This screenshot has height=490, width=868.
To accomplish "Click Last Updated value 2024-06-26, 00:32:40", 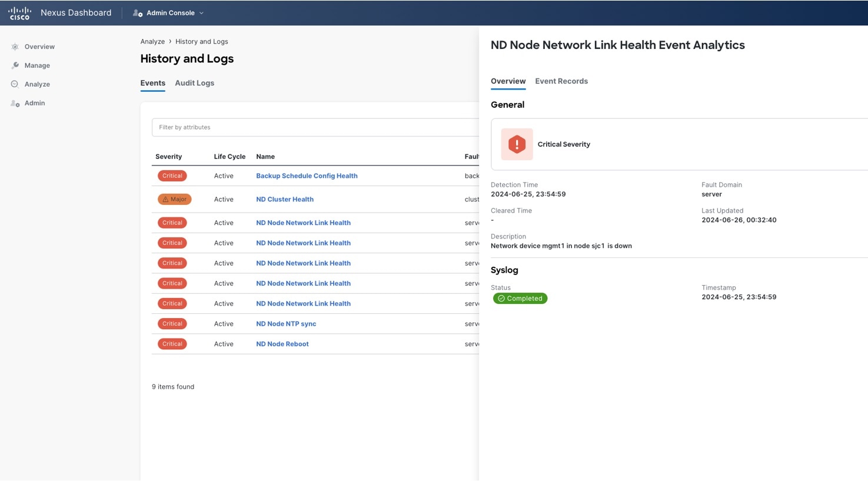I will pyautogui.click(x=739, y=220).
